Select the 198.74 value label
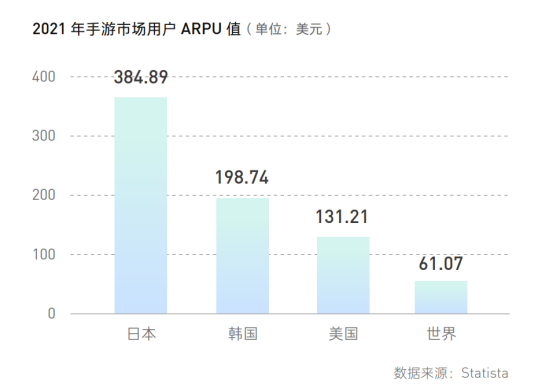Screen dimensions: 554x391 coord(242,177)
